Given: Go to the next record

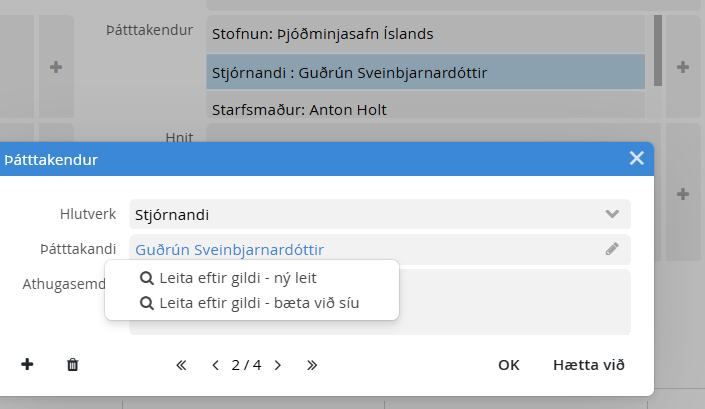Looking at the screenshot, I should click(x=278, y=365).
